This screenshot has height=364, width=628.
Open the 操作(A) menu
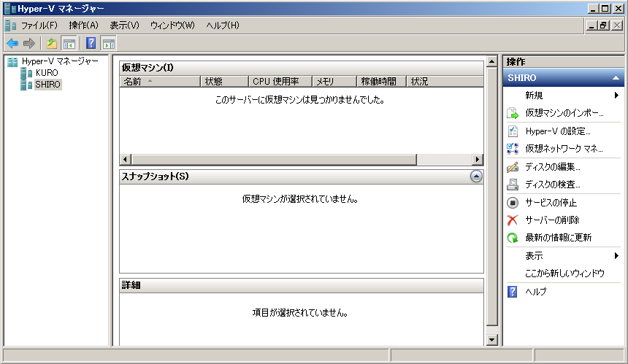click(x=83, y=26)
